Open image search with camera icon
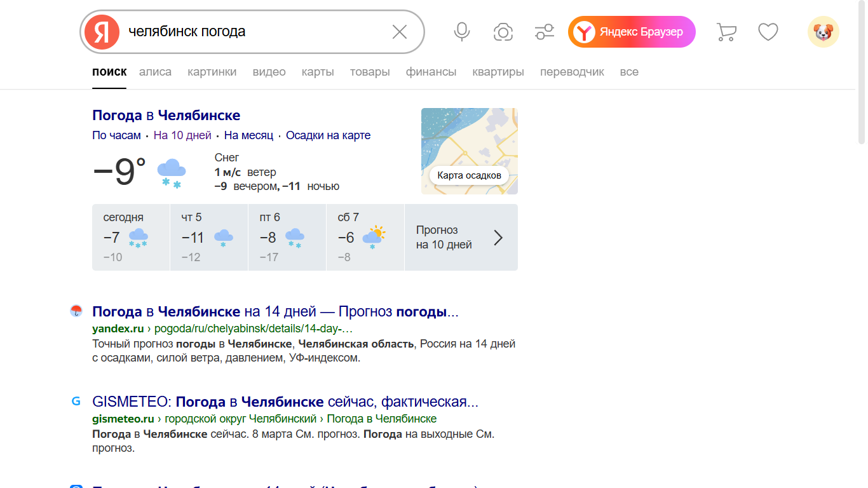Image resolution: width=868 pixels, height=488 pixels. pos(503,32)
